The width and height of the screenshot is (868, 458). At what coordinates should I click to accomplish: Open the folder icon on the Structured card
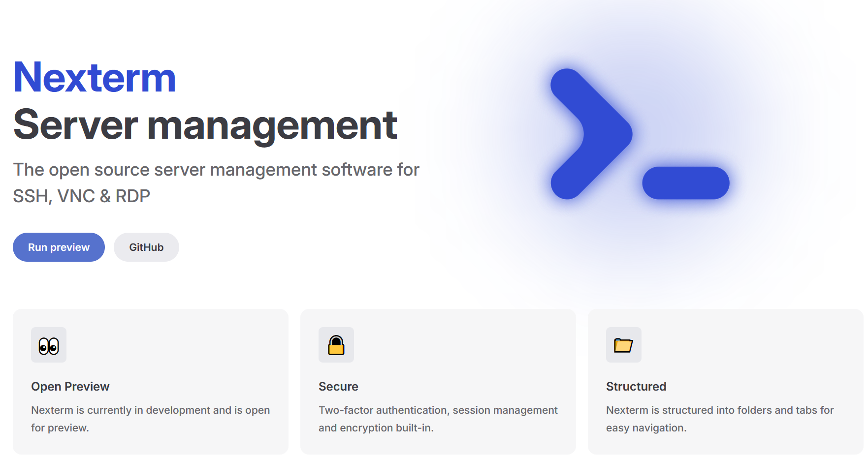[x=623, y=345]
